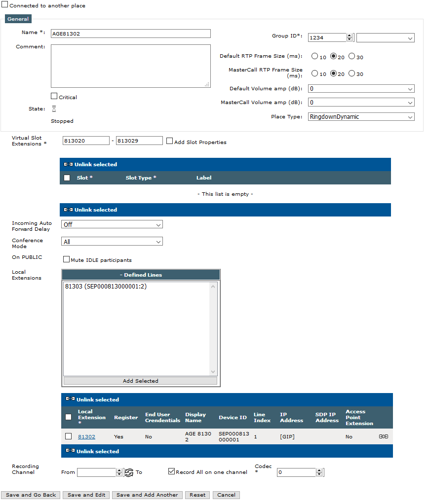This screenshot has height=504, width=429.
Task: Click the start slot extension field 813020
Action: pyautogui.click(x=86, y=141)
